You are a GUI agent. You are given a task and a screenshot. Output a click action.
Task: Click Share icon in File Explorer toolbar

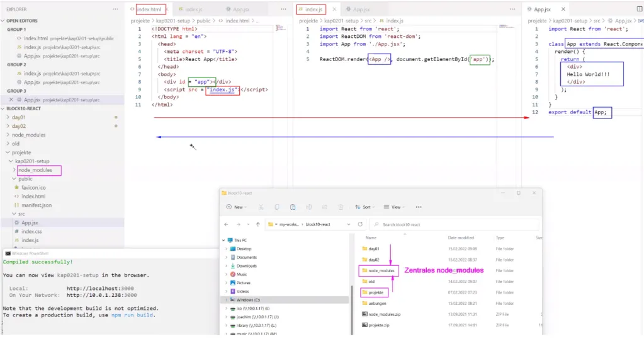point(324,207)
